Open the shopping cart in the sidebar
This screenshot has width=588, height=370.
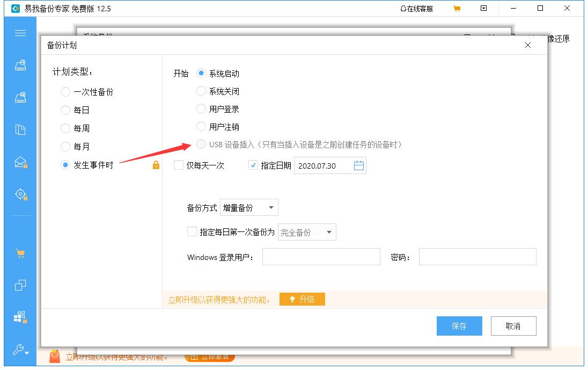20,252
